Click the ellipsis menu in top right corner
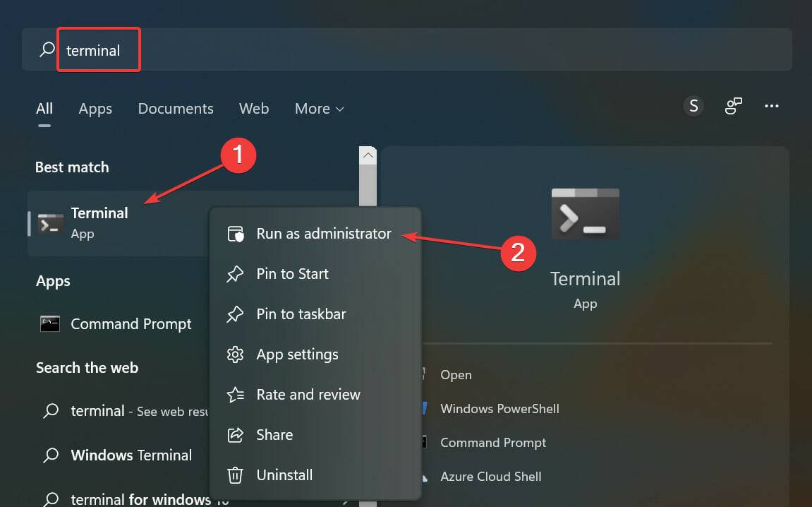Viewport: 812px width, 507px height. click(x=772, y=105)
